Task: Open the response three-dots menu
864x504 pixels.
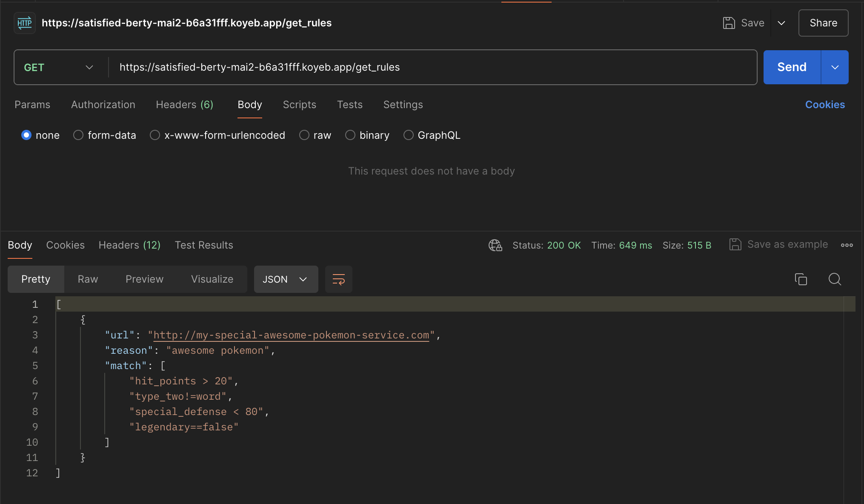Action: [x=847, y=245]
